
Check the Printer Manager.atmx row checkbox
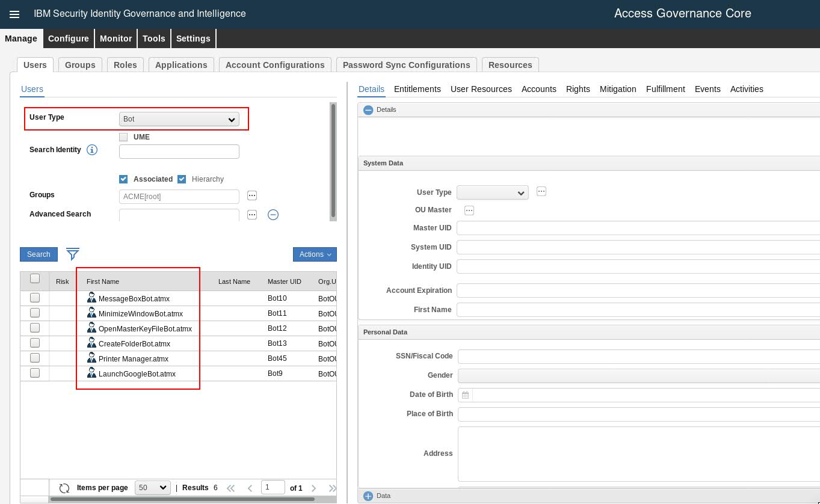click(35, 358)
